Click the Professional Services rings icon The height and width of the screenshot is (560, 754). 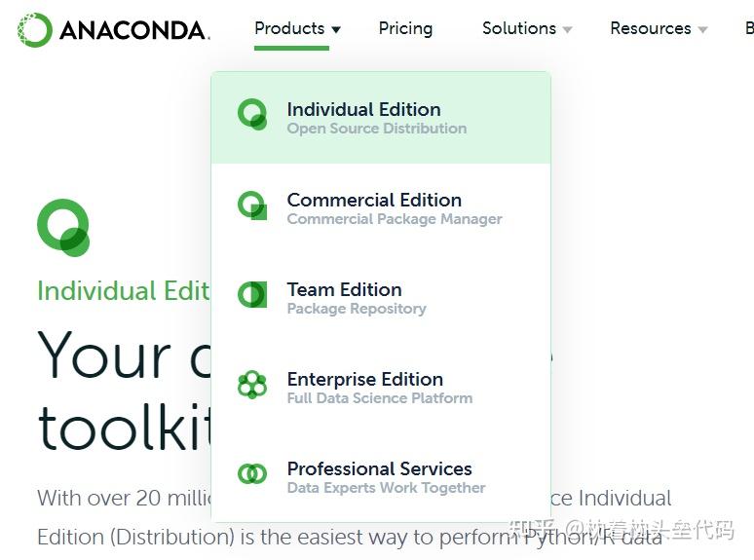point(252,474)
